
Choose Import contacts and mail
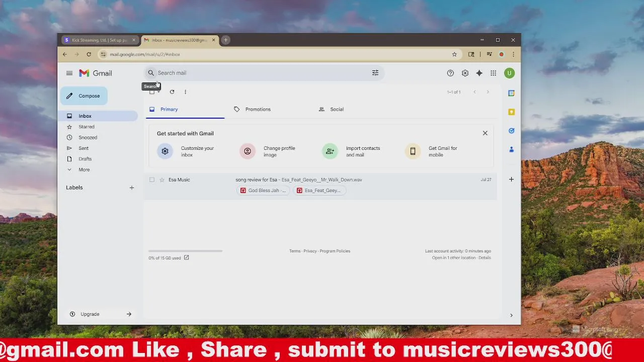click(352, 151)
